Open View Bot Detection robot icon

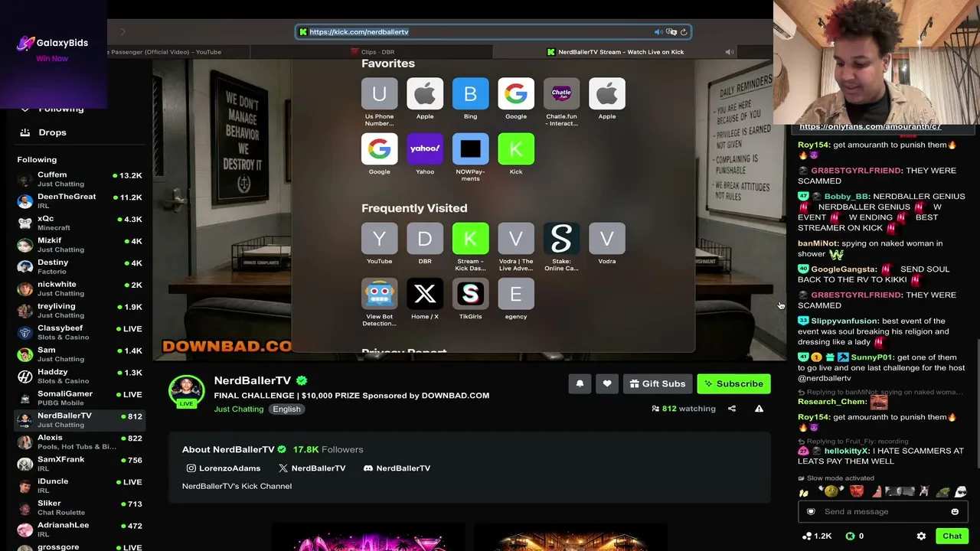tap(379, 294)
